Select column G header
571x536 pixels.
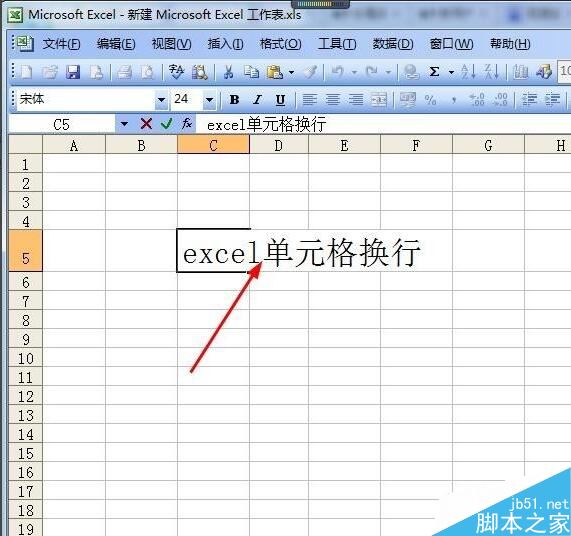488,145
